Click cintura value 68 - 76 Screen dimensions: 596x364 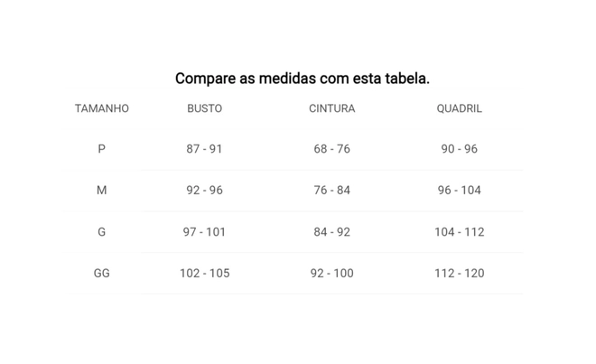pyautogui.click(x=331, y=149)
